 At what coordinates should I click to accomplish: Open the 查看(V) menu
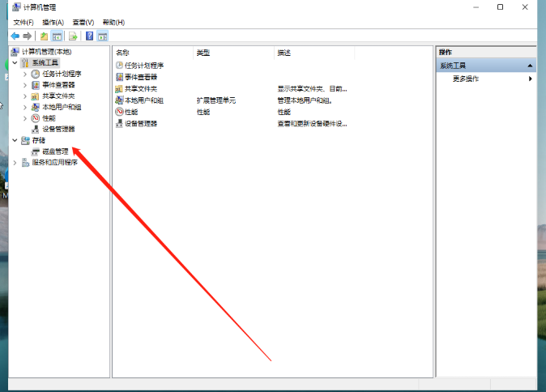83,22
